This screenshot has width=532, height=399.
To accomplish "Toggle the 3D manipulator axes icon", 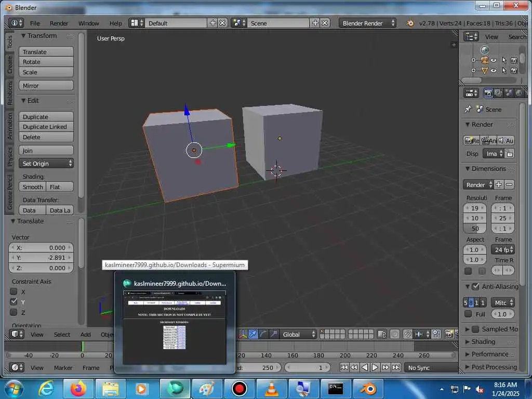I will click(243, 334).
